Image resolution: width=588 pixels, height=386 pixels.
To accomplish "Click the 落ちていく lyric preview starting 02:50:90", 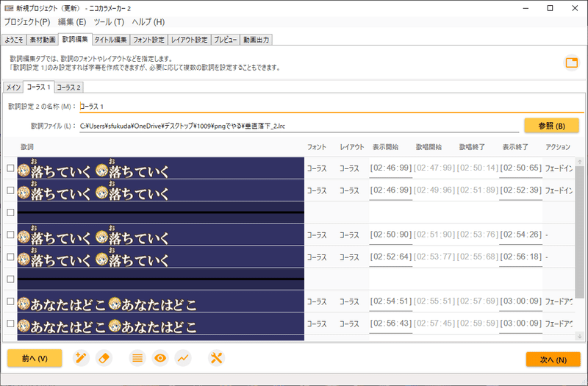I will pos(160,235).
